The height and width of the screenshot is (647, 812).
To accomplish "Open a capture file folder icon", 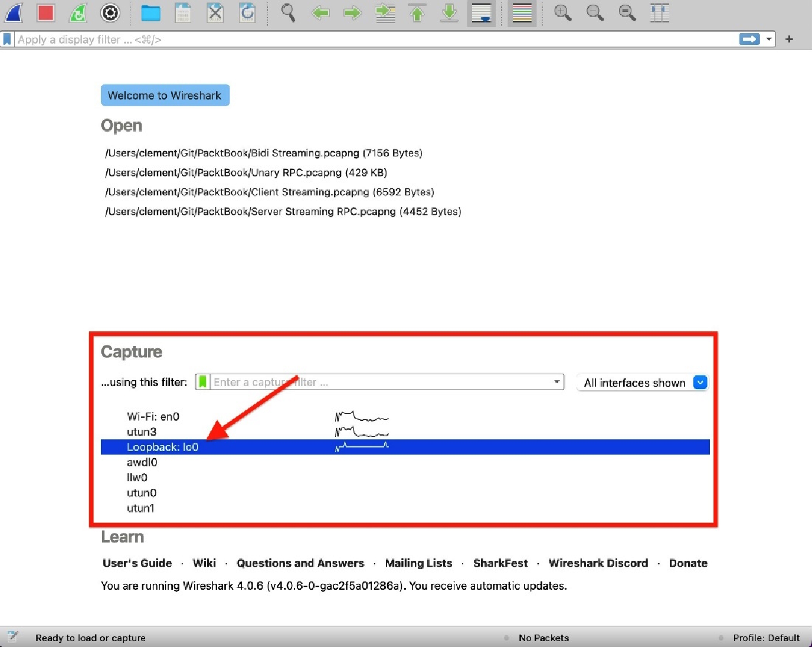I will pyautogui.click(x=151, y=12).
